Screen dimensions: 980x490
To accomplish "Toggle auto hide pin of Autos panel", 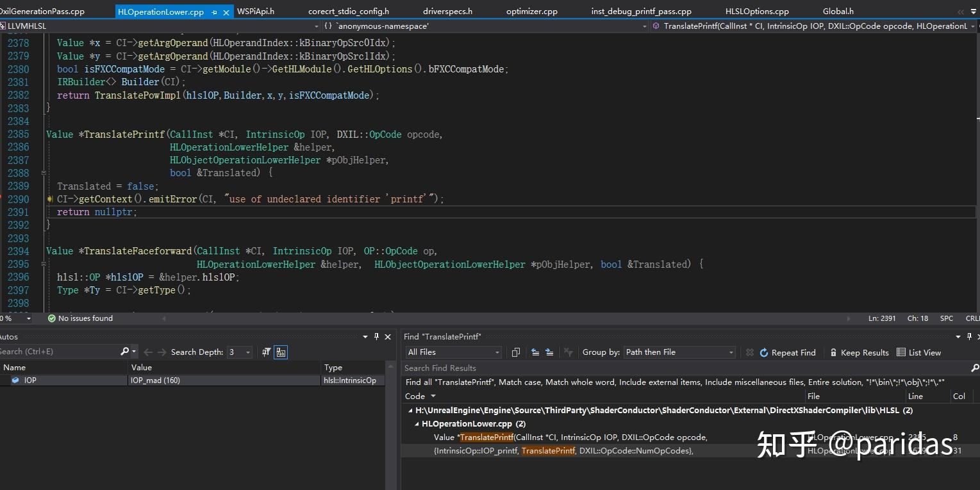I will point(377,336).
